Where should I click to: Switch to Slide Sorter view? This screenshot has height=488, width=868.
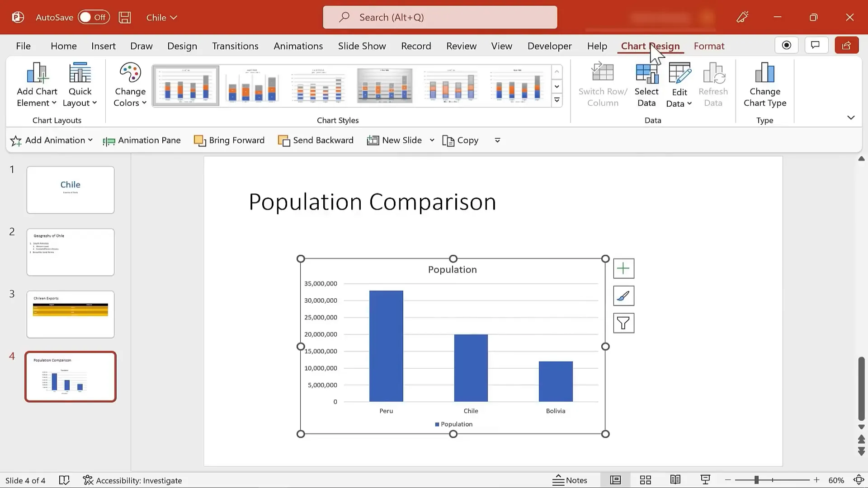(646, 480)
